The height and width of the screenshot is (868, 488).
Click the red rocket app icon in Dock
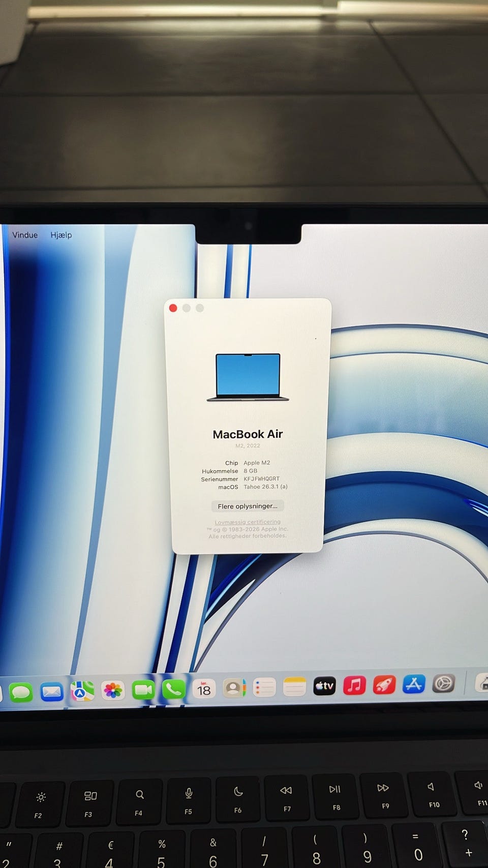384,684
